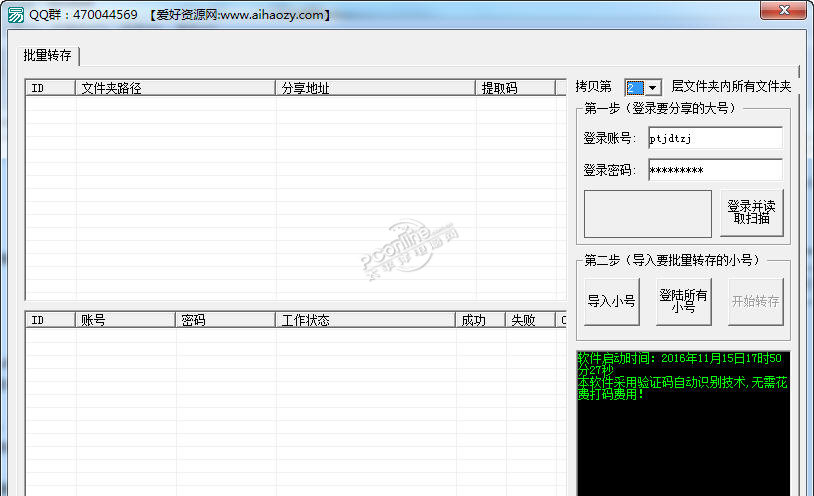
Task: Click the 密码 column header
Action: [x=225, y=320]
